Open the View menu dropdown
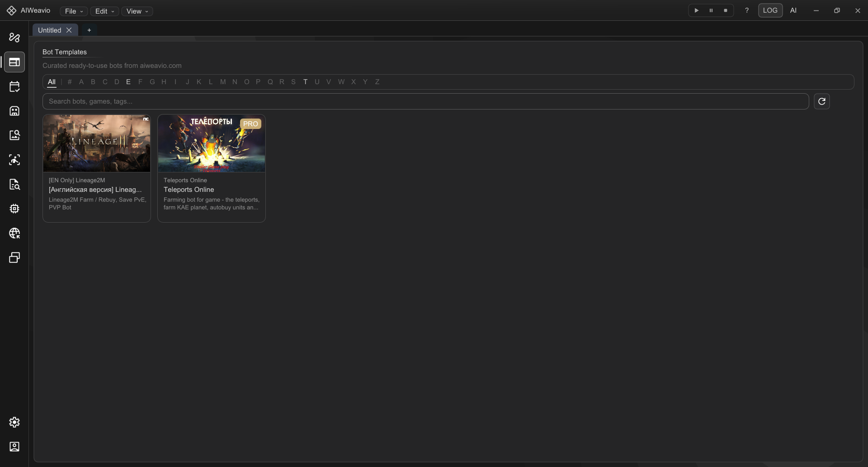Image resolution: width=868 pixels, height=467 pixels. click(x=137, y=11)
